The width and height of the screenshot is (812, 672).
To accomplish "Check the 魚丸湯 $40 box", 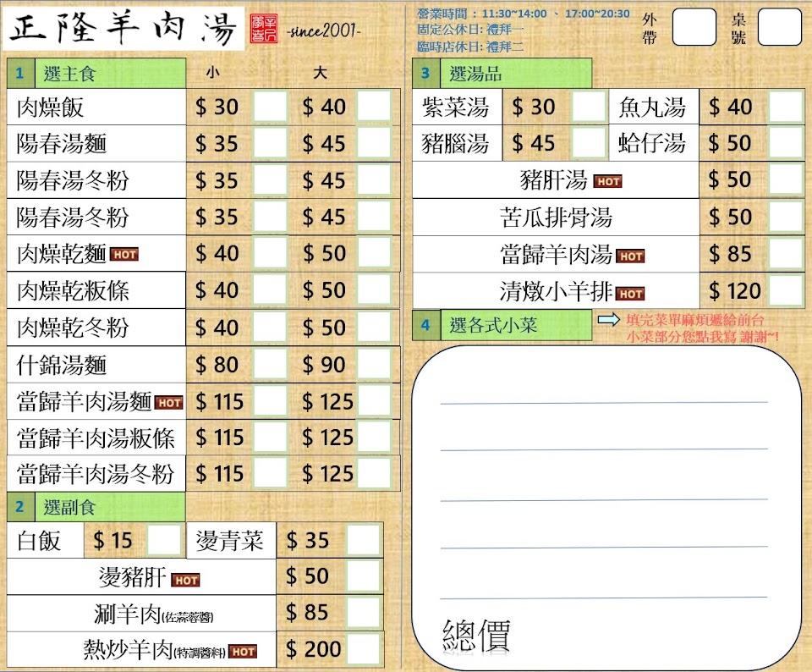I will click(x=786, y=107).
